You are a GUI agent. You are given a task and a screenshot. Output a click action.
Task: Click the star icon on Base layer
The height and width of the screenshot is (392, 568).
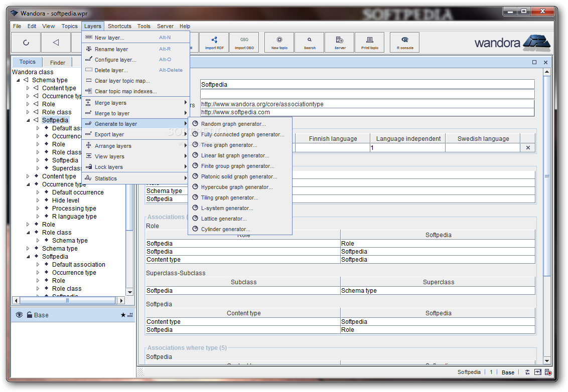(x=123, y=315)
